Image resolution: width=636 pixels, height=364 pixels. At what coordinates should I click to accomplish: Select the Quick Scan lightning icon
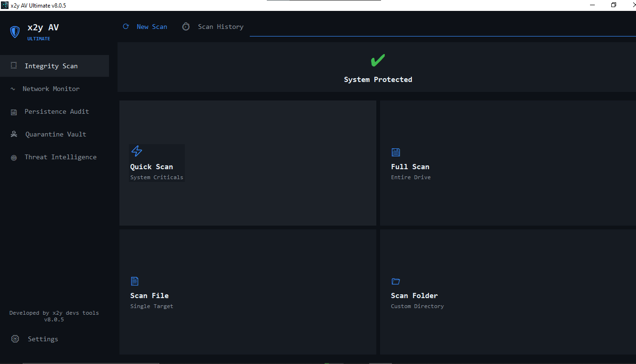pos(136,151)
